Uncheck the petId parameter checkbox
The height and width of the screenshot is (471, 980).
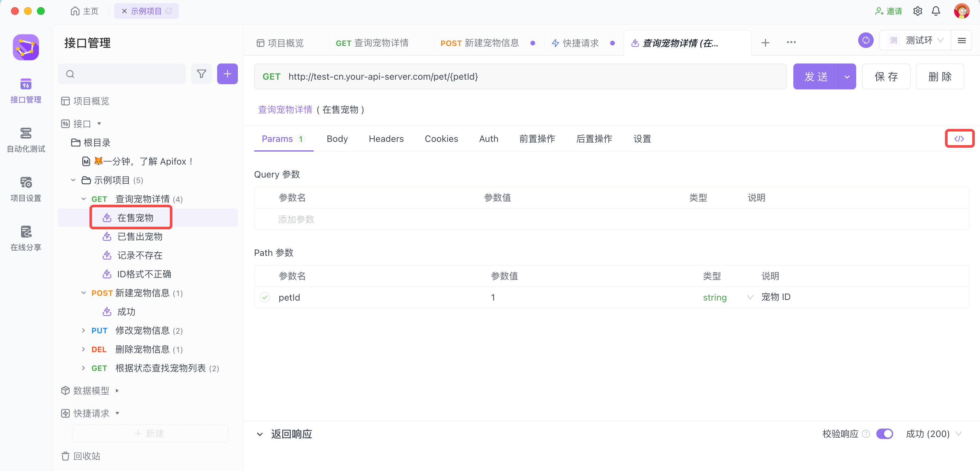pyautogui.click(x=265, y=297)
